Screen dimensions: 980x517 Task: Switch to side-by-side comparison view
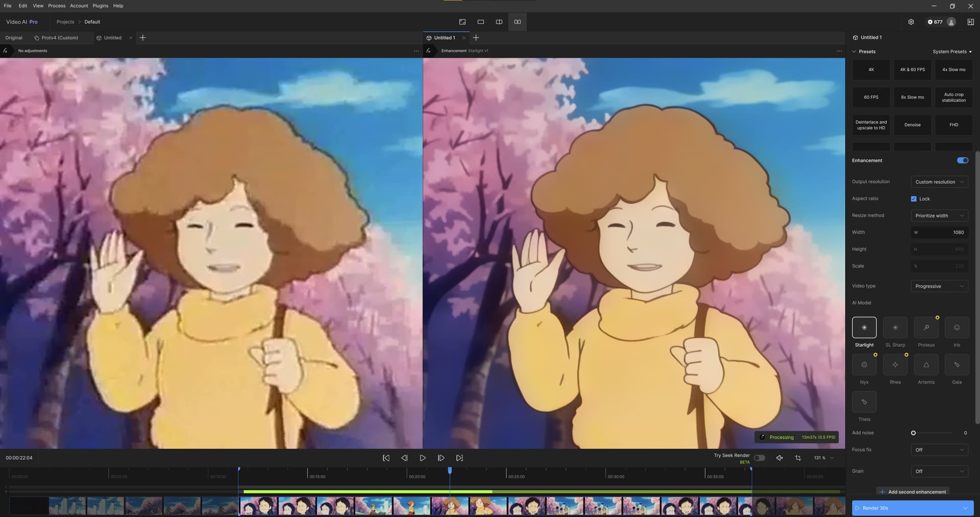517,22
